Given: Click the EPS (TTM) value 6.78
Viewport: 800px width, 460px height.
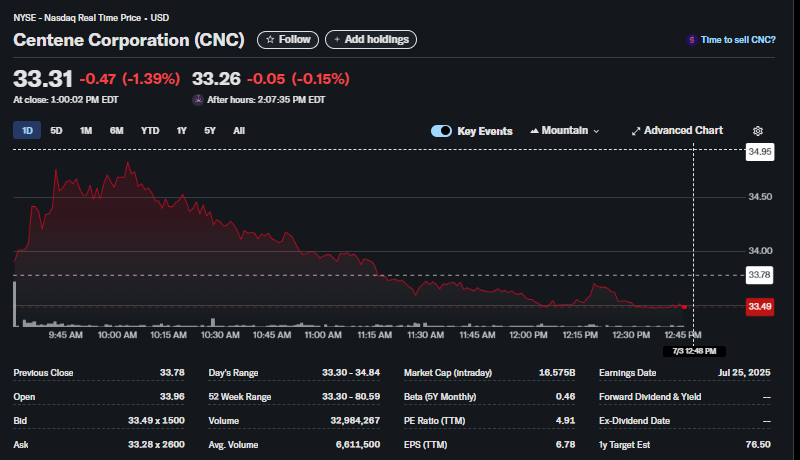Looking at the screenshot, I should tap(565, 445).
